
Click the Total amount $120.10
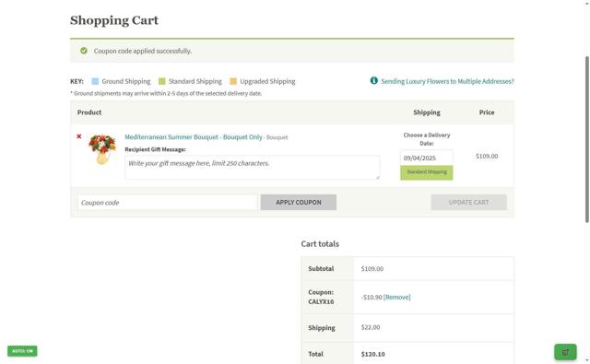(x=372, y=354)
